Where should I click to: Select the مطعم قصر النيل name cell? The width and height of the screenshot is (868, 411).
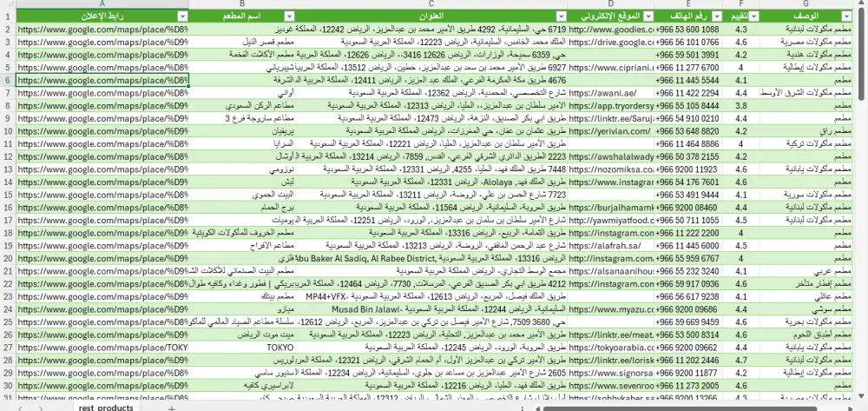(242, 42)
